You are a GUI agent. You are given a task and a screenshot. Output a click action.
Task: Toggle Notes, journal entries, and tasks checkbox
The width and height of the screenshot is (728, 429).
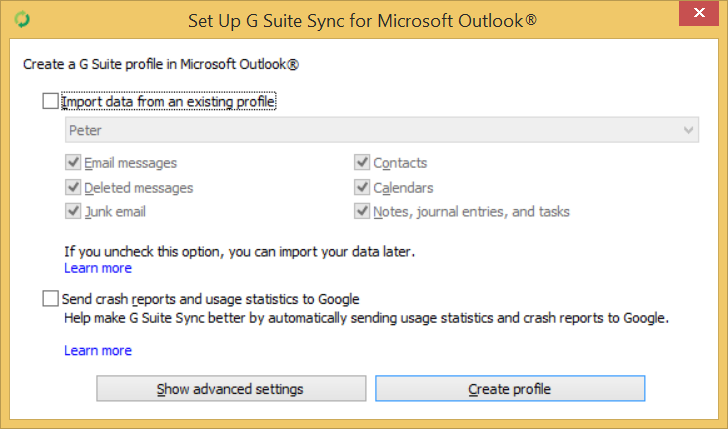pyautogui.click(x=362, y=211)
